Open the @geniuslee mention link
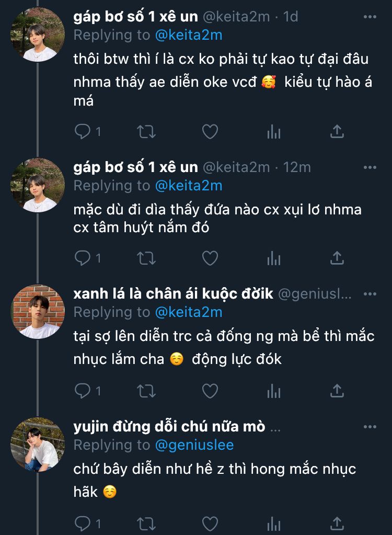392x535 pixels. [x=194, y=445]
